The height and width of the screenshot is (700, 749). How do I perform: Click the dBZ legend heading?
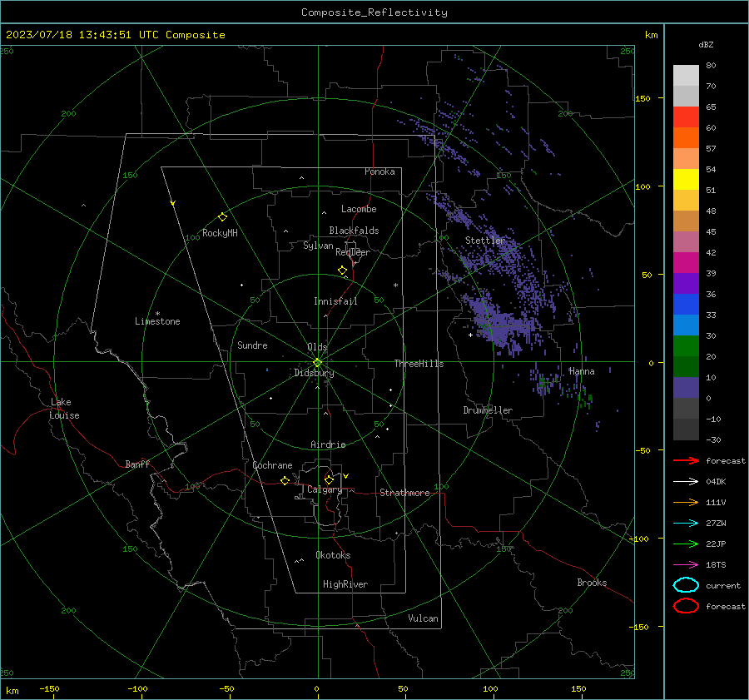pos(706,44)
